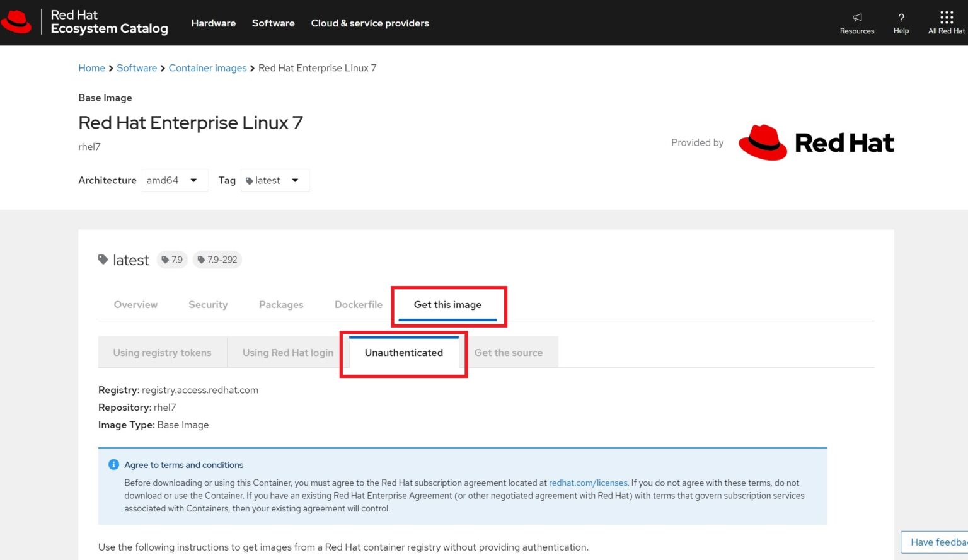Open the Resources megaphone icon

point(856,18)
